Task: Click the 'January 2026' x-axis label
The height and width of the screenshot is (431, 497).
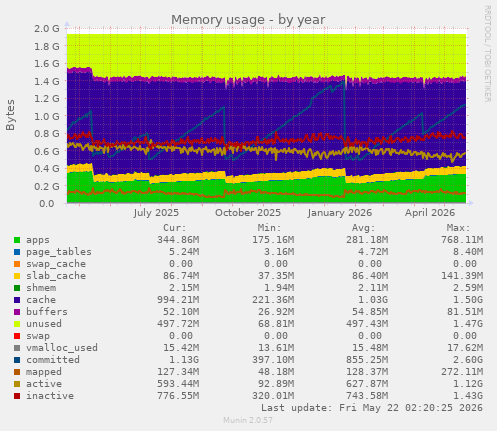Action: pos(340,213)
